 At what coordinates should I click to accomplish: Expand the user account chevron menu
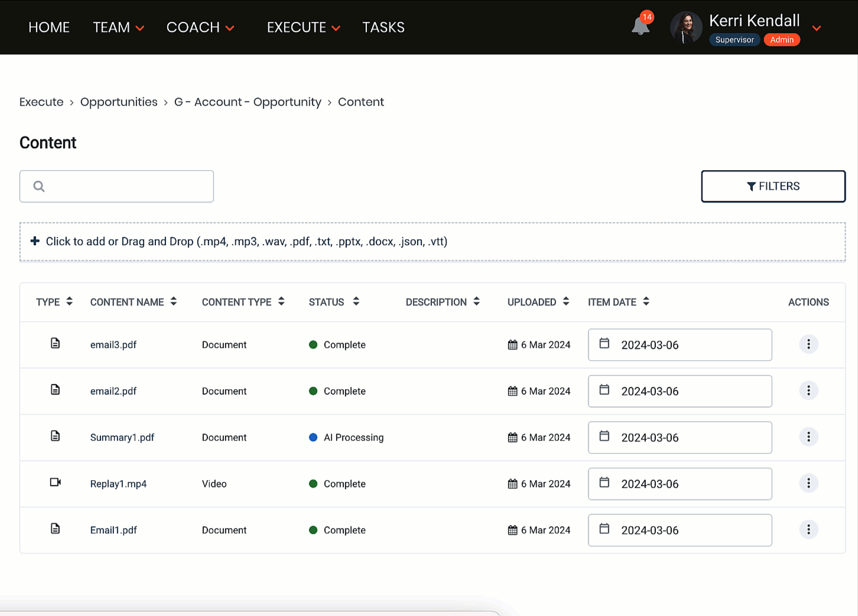pos(817,28)
